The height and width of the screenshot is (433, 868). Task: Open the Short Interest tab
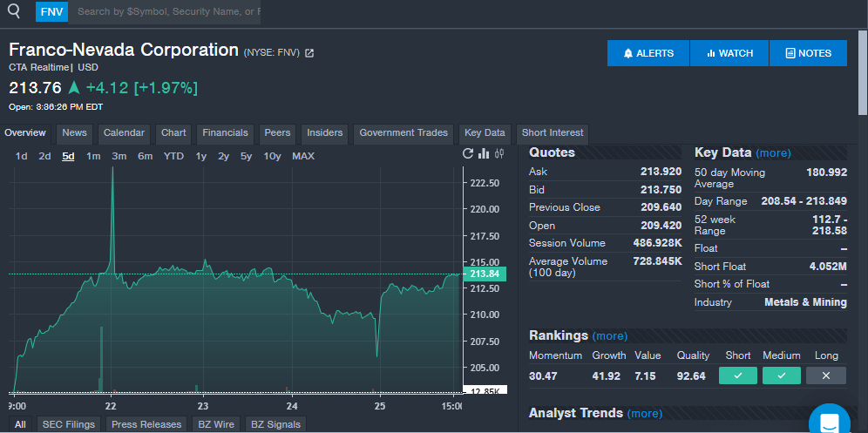pos(552,133)
